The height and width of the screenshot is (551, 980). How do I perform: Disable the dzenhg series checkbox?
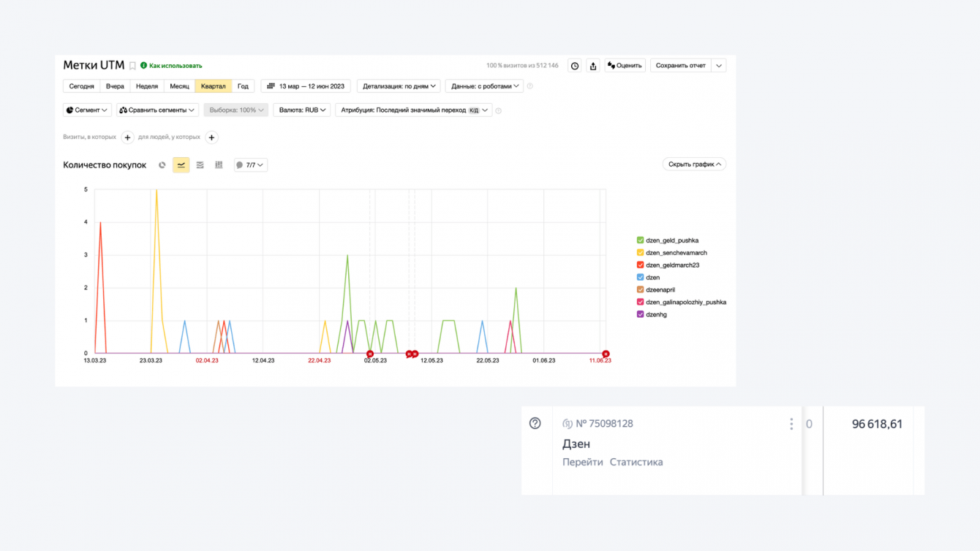(641, 314)
